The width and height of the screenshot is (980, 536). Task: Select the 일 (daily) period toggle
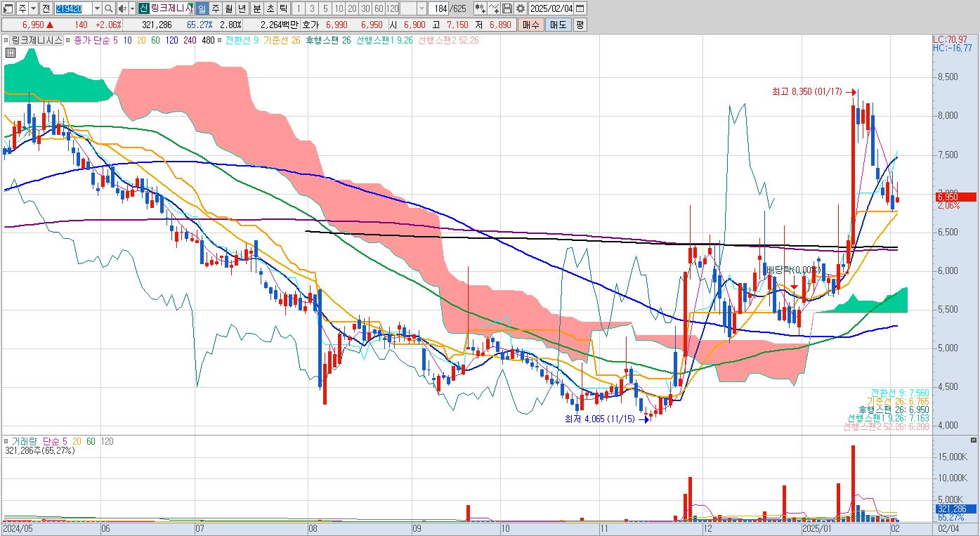pos(202,8)
